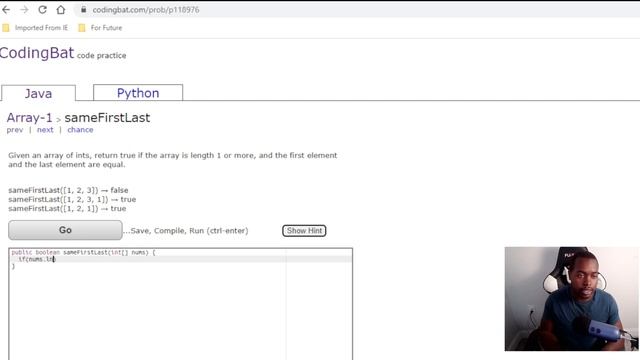Click the sameFirstLast([1, 2, 3, 1]) example text

[72, 200]
